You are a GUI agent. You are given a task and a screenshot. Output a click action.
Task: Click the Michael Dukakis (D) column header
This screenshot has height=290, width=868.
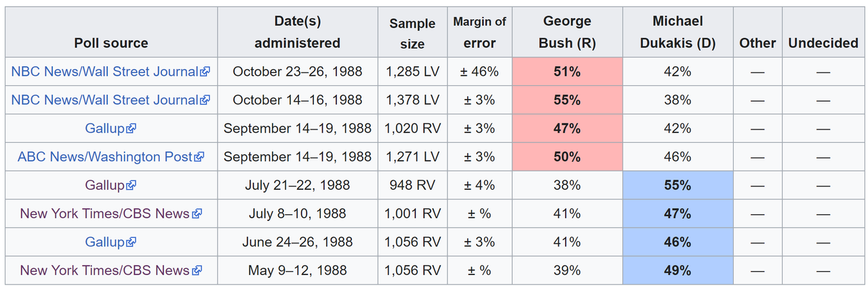point(678,33)
